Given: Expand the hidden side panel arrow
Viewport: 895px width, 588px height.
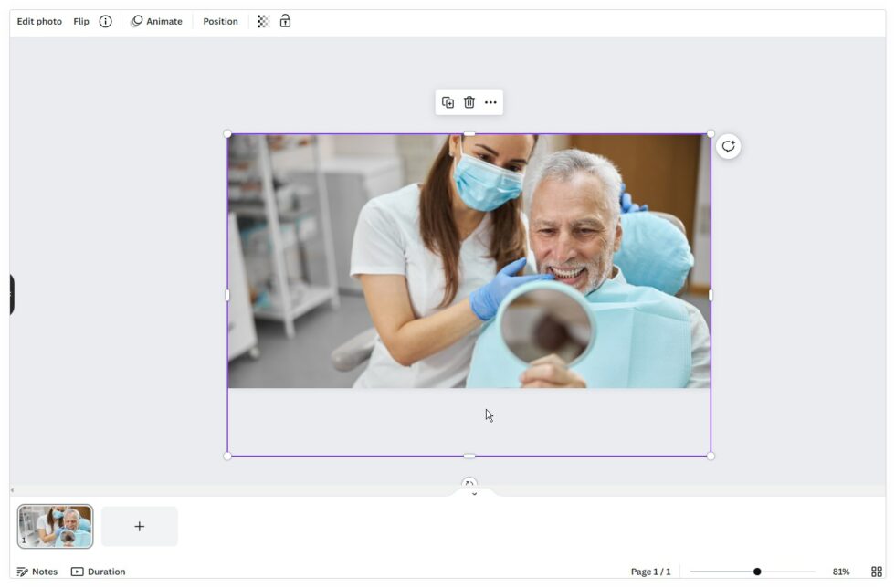Looking at the screenshot, I should [x=11, y=294].
